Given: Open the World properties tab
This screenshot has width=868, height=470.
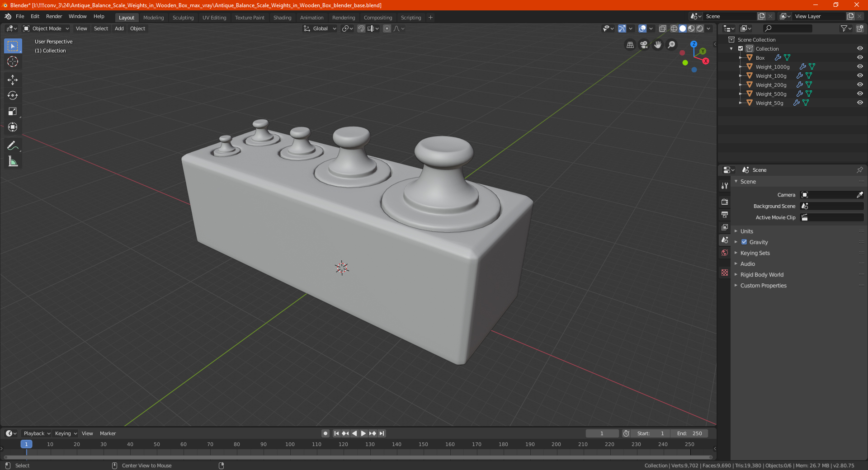Looking at the screenshot, I should tap(725, 253).
